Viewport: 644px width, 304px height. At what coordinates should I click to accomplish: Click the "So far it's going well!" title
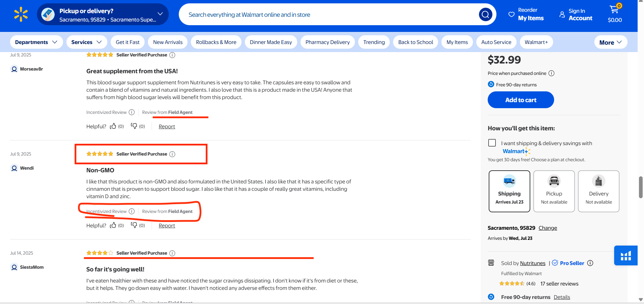click(115, 269)
